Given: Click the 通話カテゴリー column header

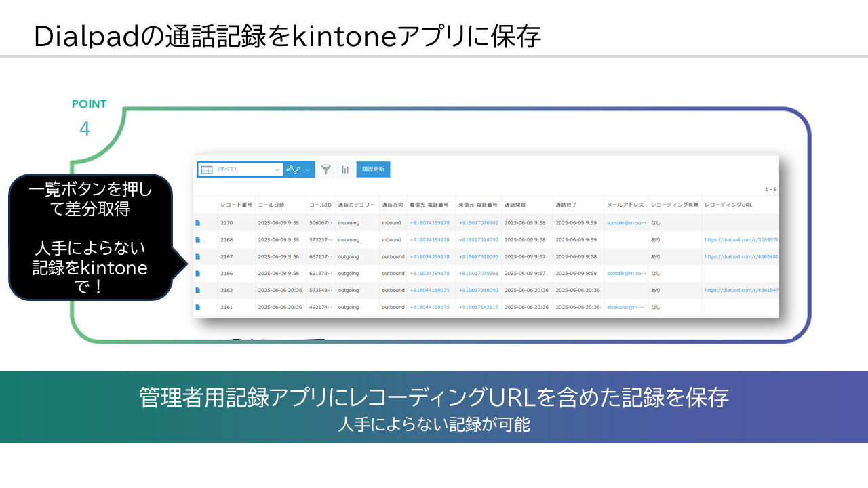Looking at the screenshot, I should [356, 205].
